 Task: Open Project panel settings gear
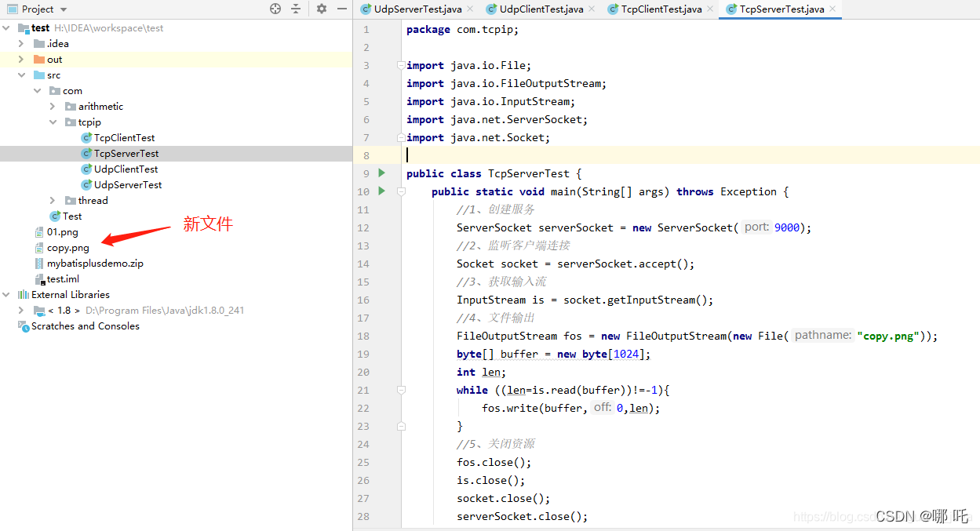pyautogui.click(x=322, y=9)
